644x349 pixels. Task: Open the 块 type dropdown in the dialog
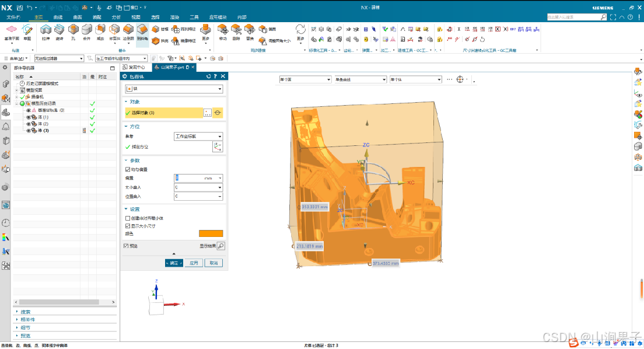click(x=174, y=89)
